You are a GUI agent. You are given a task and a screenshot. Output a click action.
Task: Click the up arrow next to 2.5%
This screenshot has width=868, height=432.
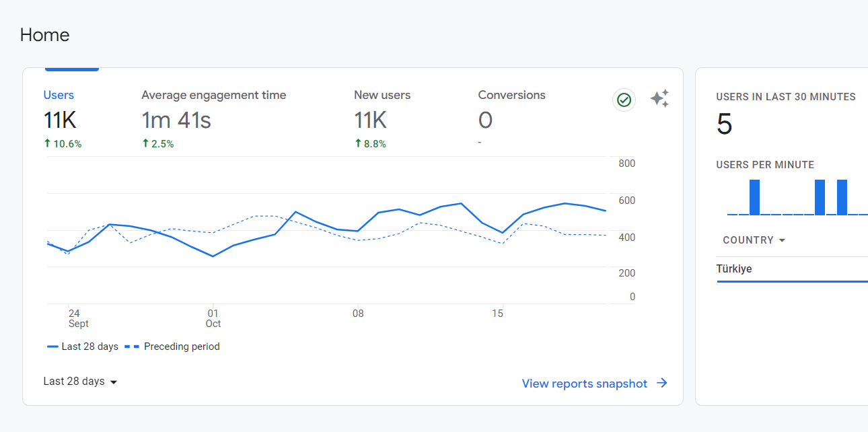pos(145,143)
